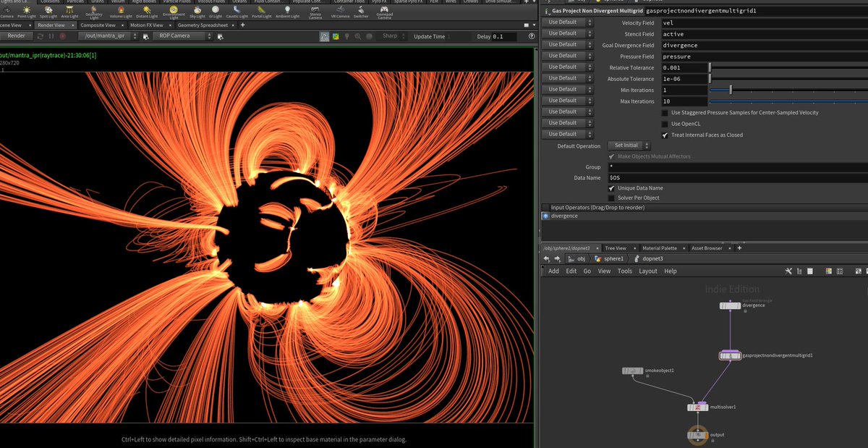The width and height of the screenshot is (868, 448).
Task: Select the Spot Light shelf tool
Action: [48, 12]
